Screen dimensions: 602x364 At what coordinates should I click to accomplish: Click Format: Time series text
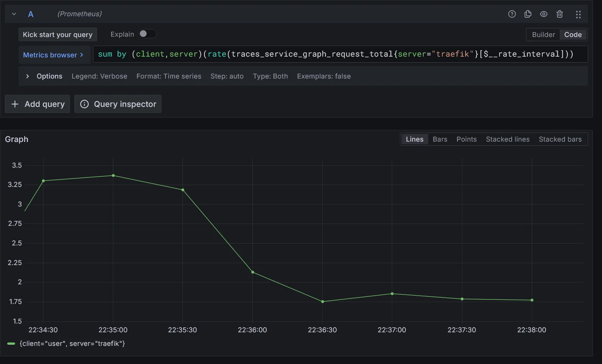[169, 76]
